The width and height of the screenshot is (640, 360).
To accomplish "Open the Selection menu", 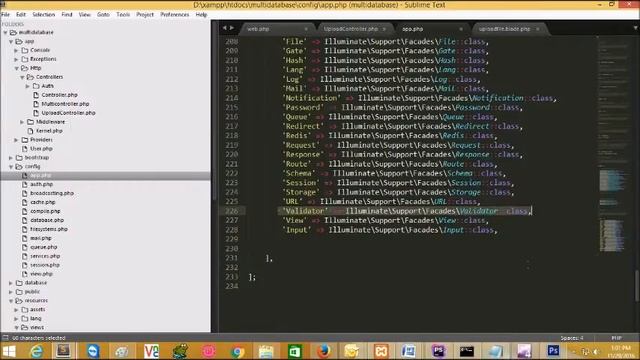I will (44, 14).
